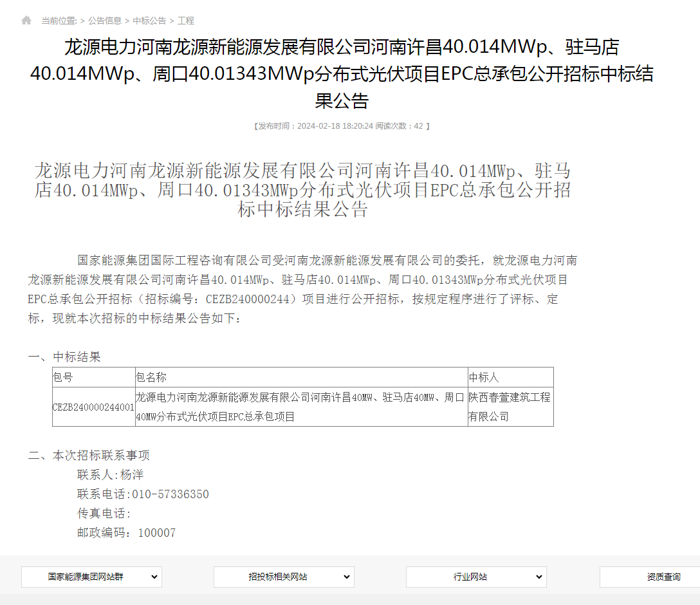Click the contact phone 010-57336350
The width and height of the screenshot is (700, 605).
[x=170, y=494]
